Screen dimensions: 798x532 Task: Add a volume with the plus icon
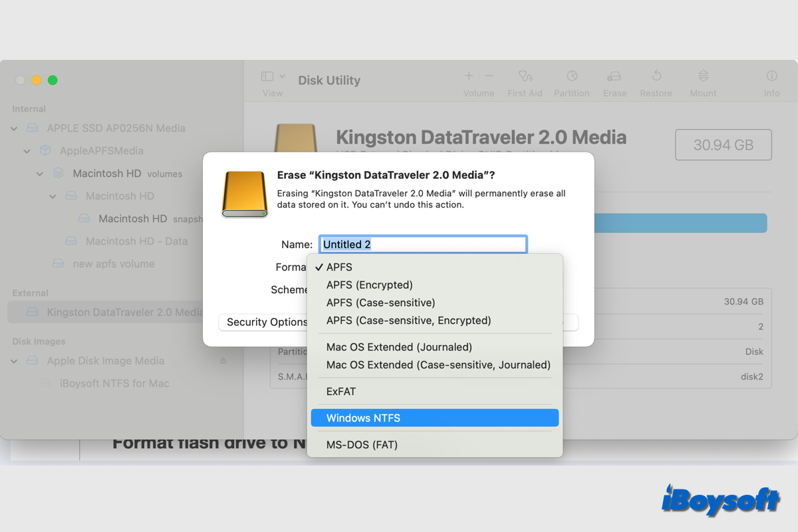[468, 76]
